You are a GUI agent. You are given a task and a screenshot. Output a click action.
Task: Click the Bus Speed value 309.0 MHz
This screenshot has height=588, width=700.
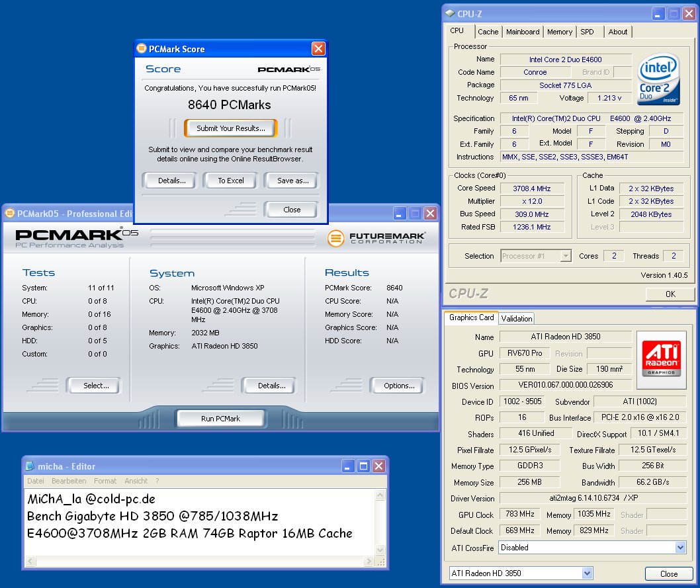coord(532,214)
